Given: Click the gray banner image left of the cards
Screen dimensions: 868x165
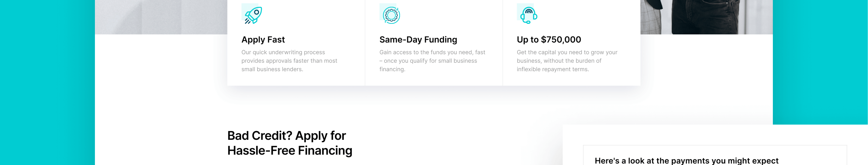Looking at the screenshot, I should point(161,17).
